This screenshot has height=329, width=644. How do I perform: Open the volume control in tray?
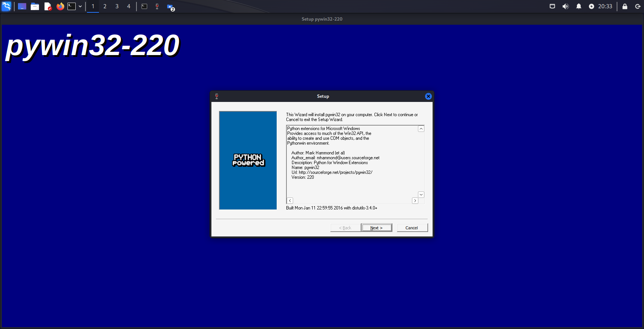pos(566,6)
